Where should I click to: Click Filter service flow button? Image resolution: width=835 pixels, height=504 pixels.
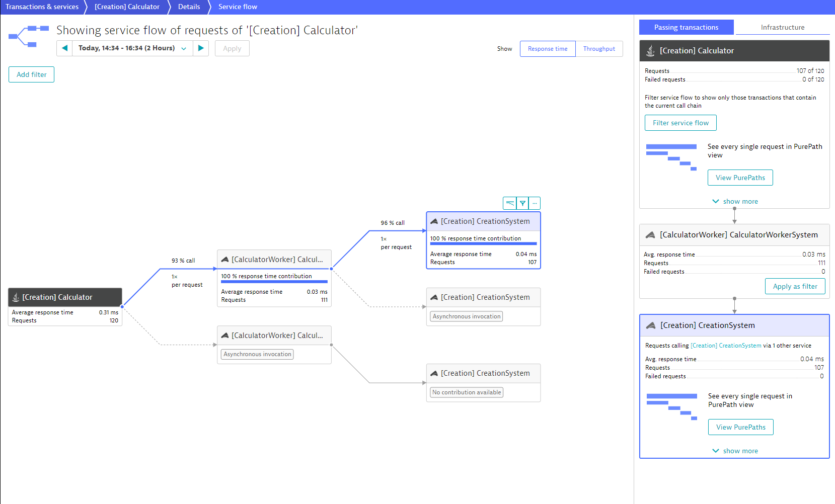coord(680,123)
